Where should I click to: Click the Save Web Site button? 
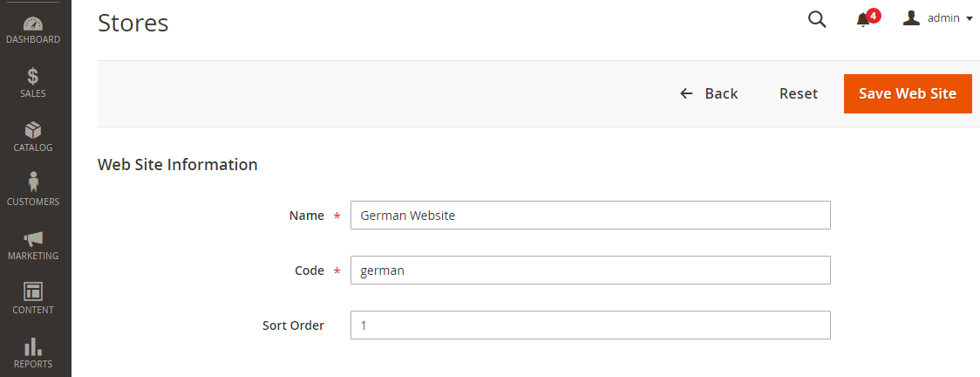click(x=908, y=93)
